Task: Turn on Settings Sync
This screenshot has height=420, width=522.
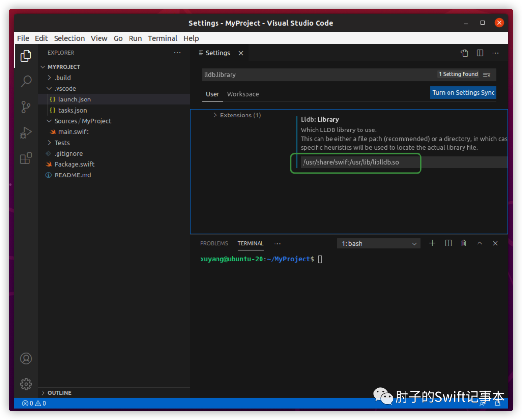Action: (463, 92)
